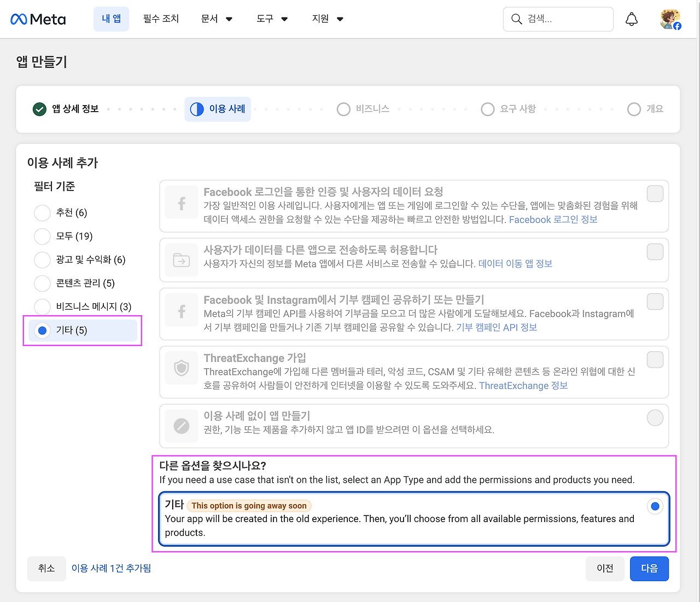Expand the 문서 dropdown menu
700x602 pixels.
coord(217,19)
